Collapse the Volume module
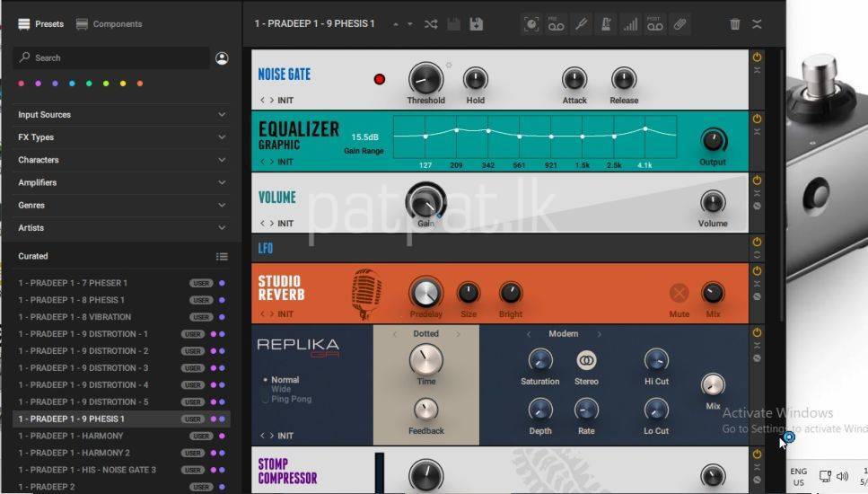The image size is (868, 494). tap(757, 193)
